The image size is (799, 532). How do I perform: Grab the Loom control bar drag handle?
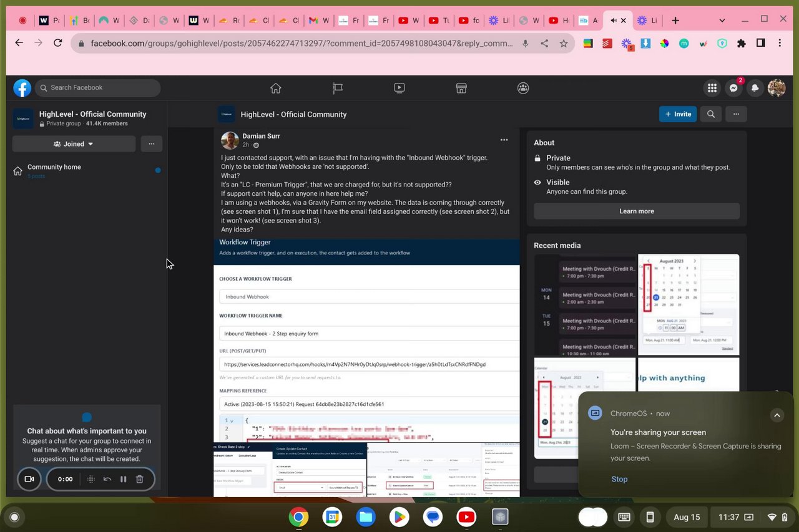click(x=91, y=479)
